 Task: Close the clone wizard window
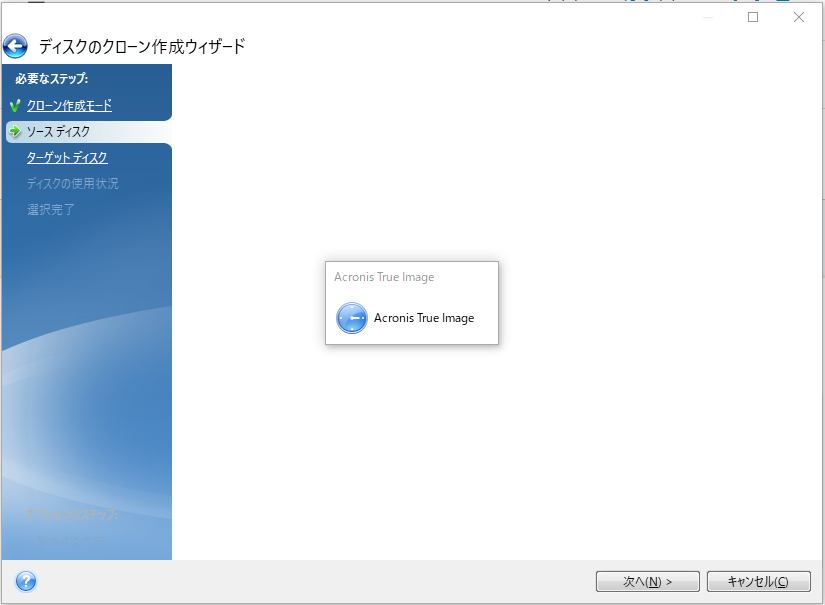(799, 17)
